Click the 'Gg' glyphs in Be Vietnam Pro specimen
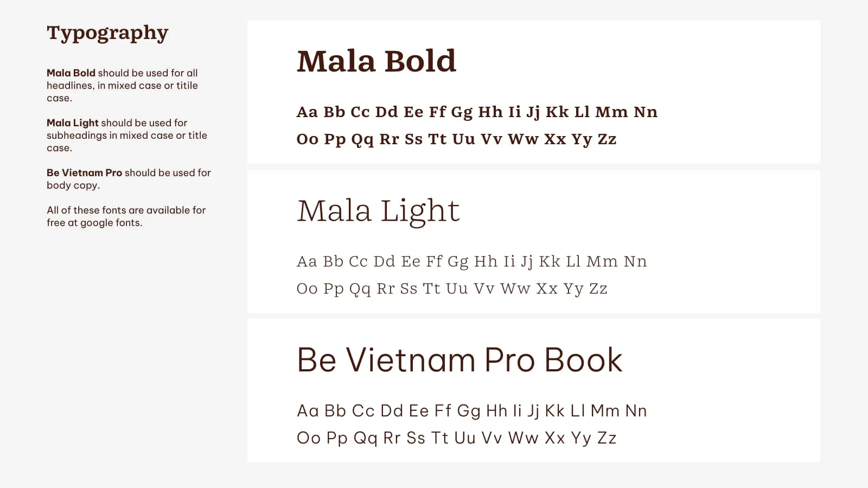 click(x=468, y=411)
